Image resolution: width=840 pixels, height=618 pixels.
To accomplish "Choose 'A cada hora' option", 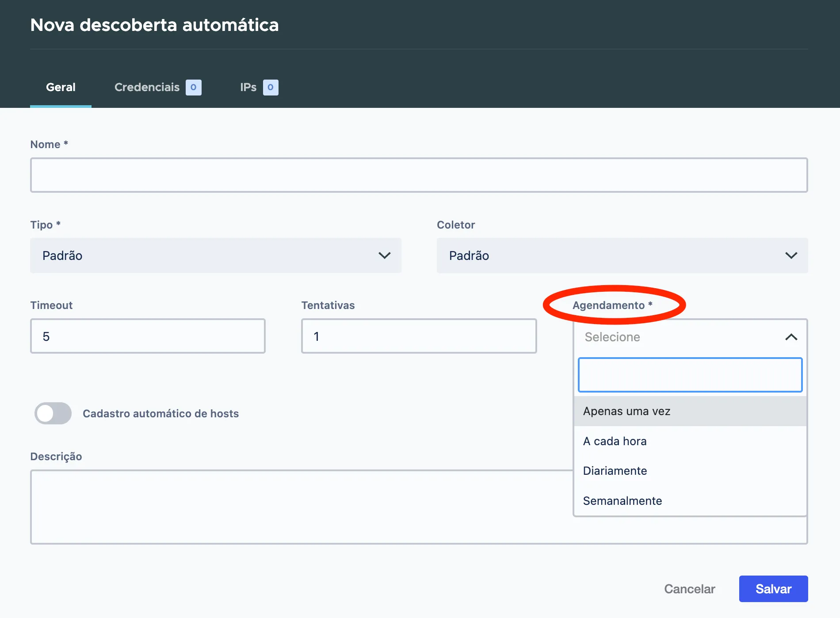I will pos(690,441).
